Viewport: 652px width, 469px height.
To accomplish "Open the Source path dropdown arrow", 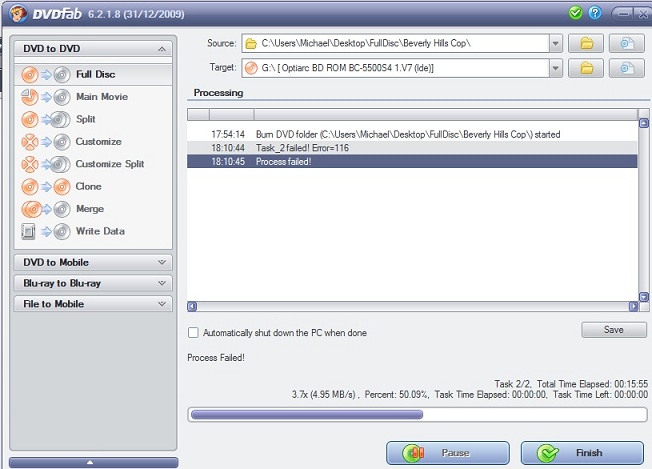I will pos(555,43).
